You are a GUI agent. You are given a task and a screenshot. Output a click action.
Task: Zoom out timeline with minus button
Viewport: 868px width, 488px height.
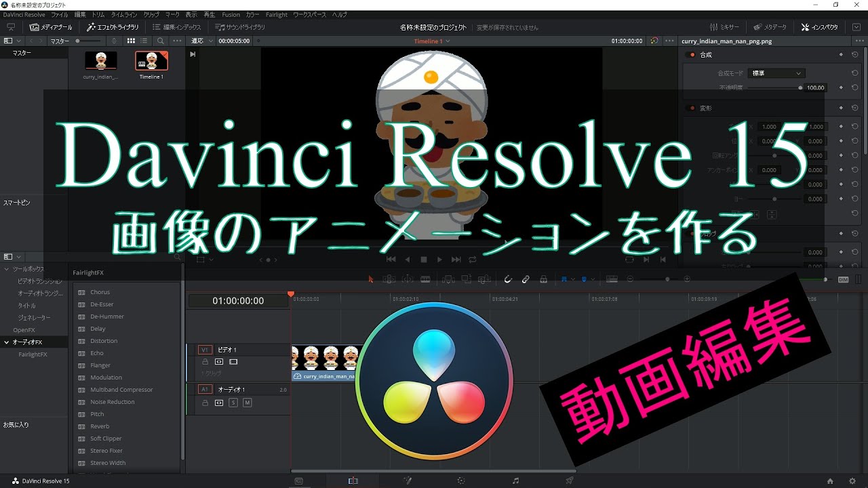630,279
